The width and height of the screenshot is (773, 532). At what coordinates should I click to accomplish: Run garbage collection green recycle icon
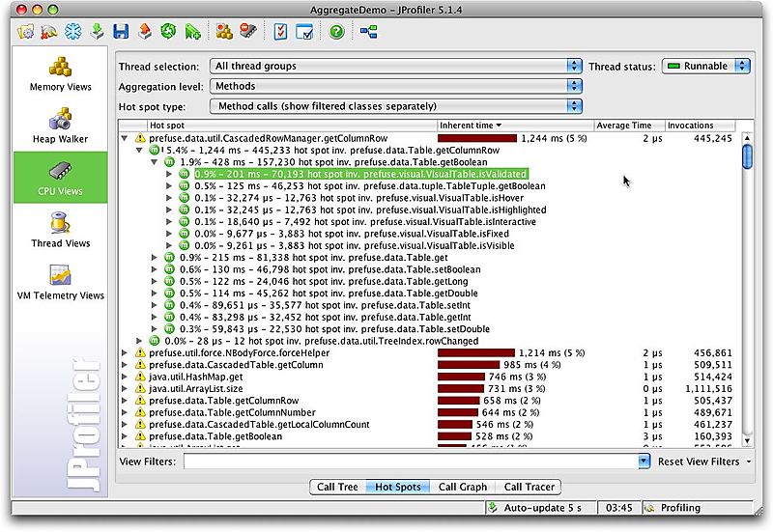[168, 32]
